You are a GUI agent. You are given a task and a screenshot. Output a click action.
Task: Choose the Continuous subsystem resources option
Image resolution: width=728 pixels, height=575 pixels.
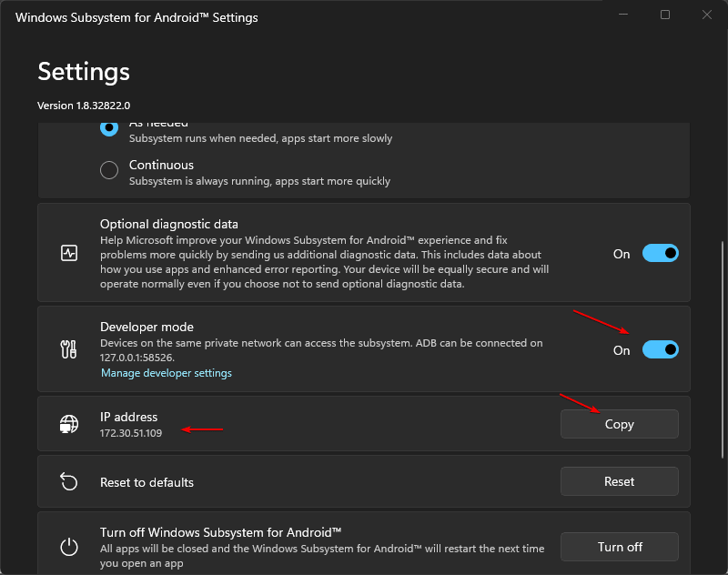109,169
